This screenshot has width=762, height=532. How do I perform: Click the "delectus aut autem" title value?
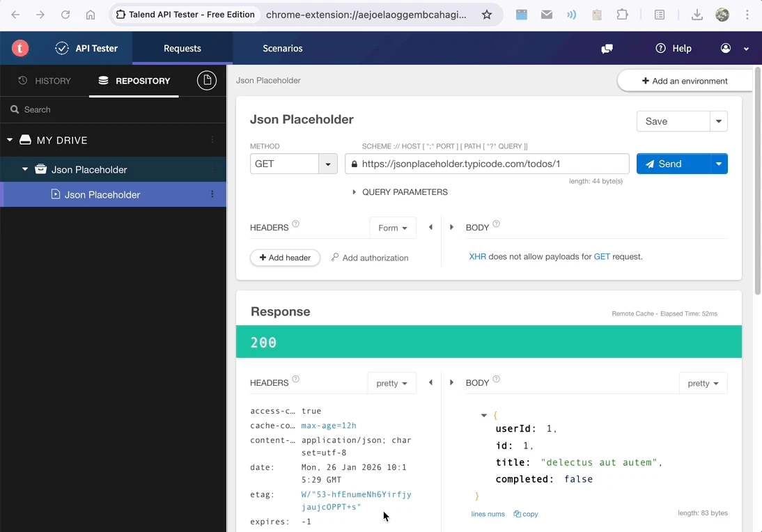599,462
